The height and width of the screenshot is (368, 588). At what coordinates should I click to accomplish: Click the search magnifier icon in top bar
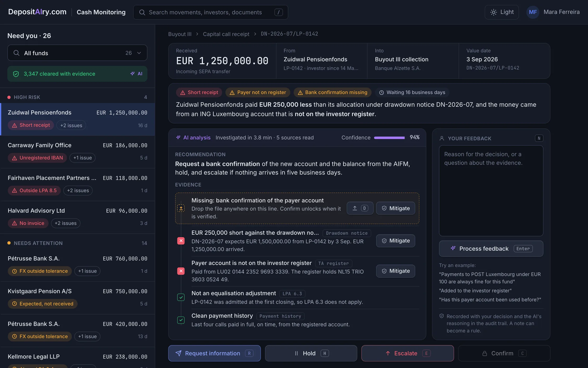(x=142, y=12)
